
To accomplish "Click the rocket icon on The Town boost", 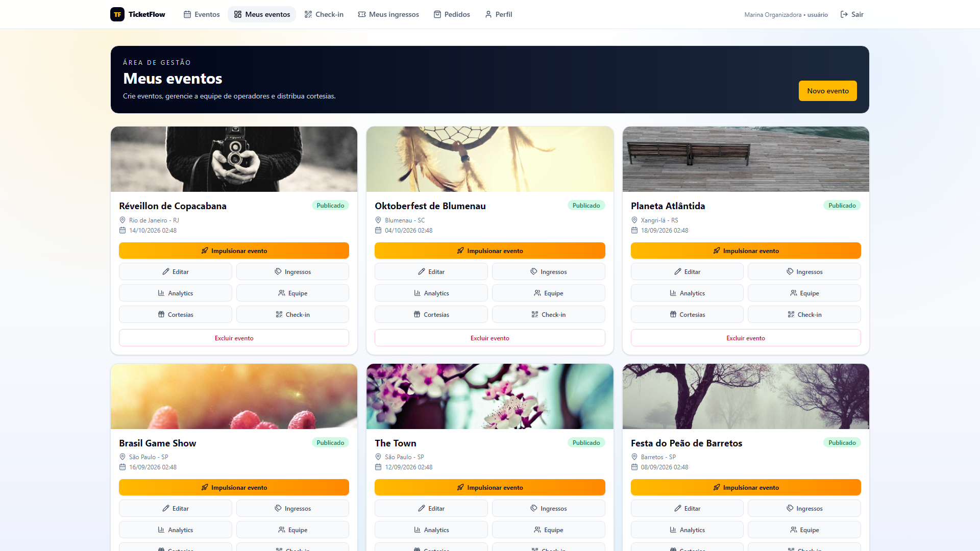I will (x=460, y=487).
